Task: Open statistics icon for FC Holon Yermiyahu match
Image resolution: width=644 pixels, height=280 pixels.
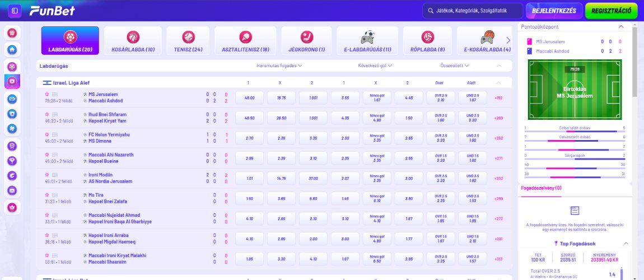Action: (x=55, y=134)
